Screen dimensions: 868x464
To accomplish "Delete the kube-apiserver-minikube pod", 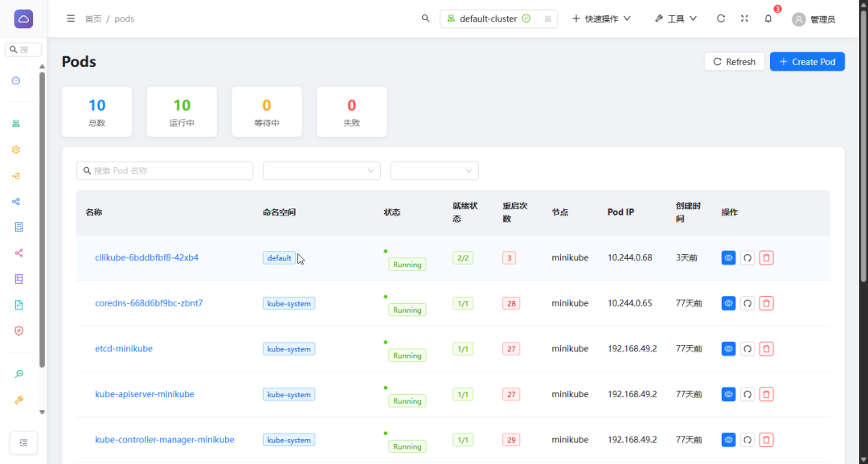I will pos(766,394).
